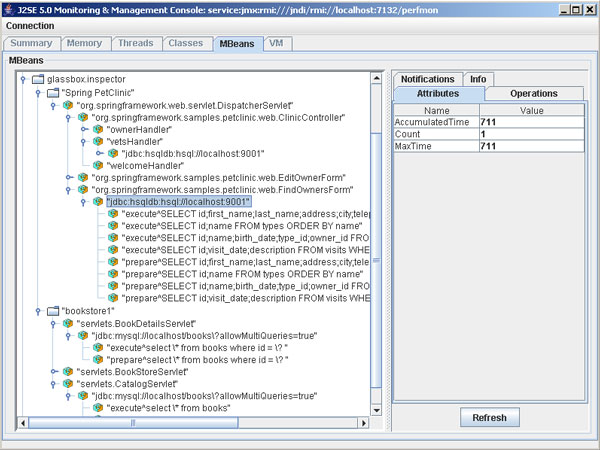Click the bookstore1 folder icon
The width and height of the screenshot is (600, 450).
pyautogui.click(x=53, y=311)
